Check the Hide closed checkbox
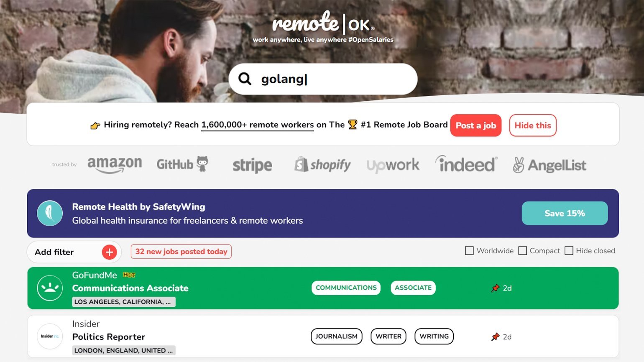 tap(569, 251)
